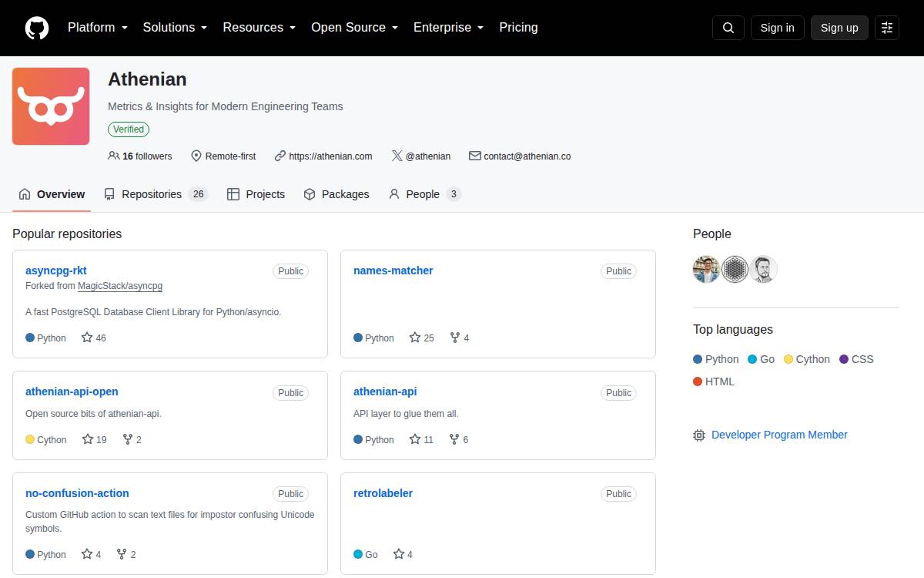Open appearance settings sliders icon
924x578 pixels.
(887, 28)
